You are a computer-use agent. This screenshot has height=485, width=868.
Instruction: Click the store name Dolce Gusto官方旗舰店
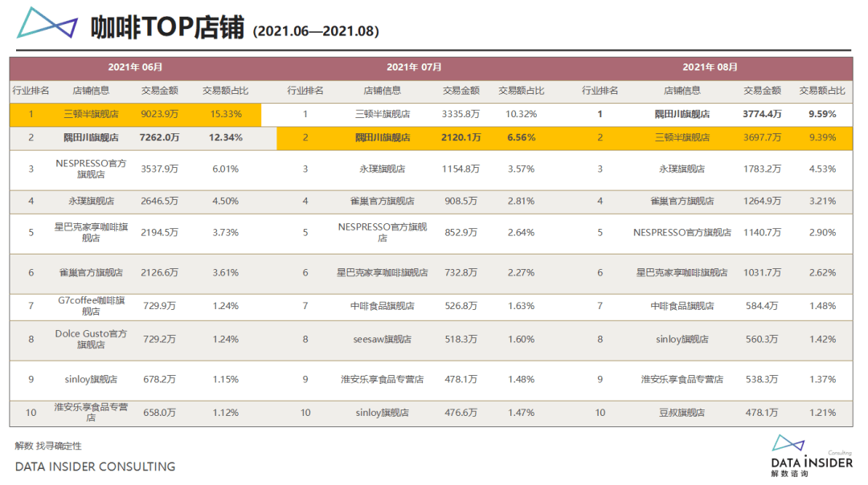pos(91,339)
